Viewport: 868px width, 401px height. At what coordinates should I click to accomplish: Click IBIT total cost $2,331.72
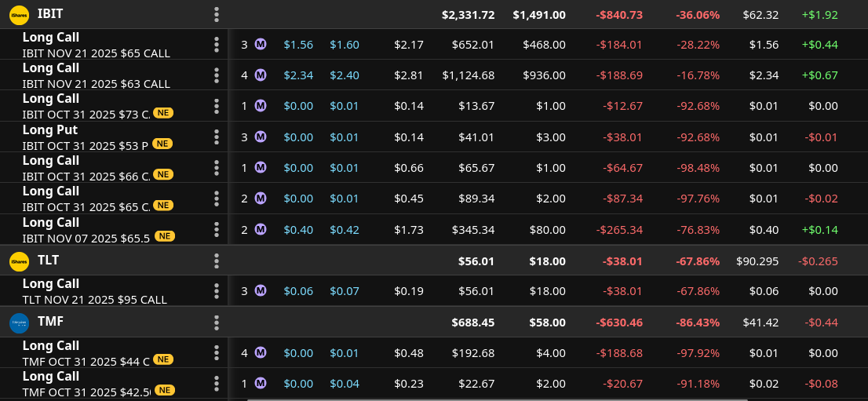(468, 15)
